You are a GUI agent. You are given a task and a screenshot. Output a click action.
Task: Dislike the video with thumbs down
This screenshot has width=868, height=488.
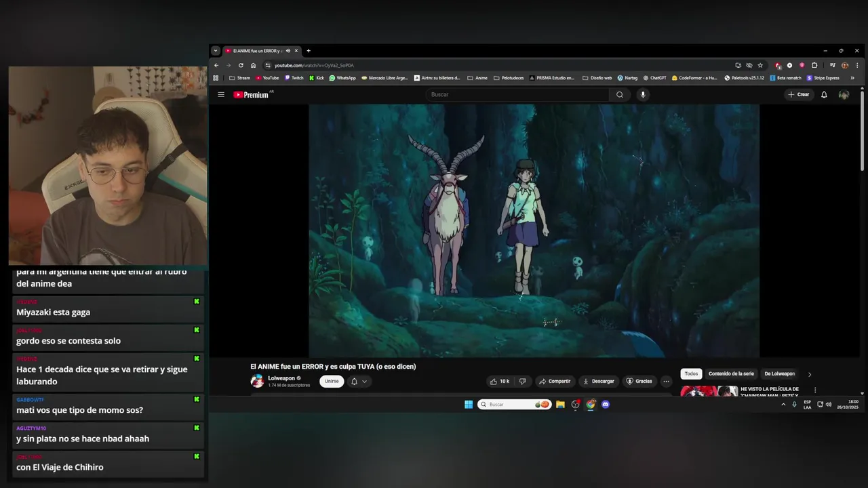(x=522, y=382)
